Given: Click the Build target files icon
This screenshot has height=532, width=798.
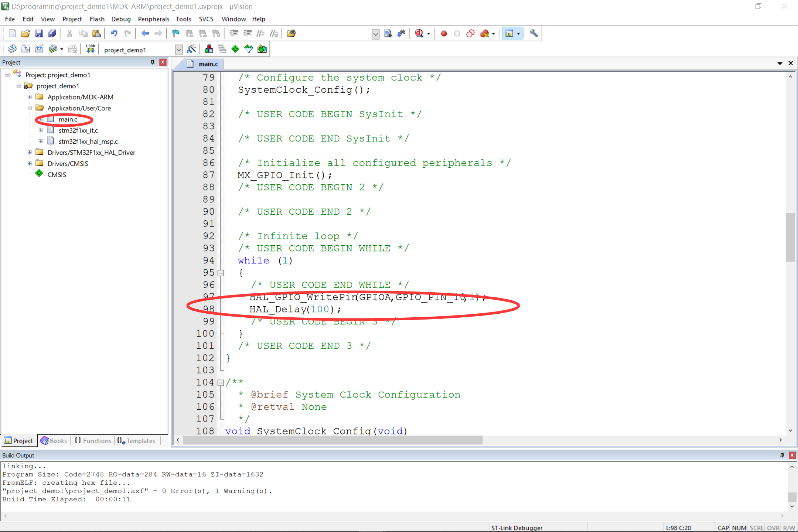Looking at the screenshot, I should tap(25, 49).
